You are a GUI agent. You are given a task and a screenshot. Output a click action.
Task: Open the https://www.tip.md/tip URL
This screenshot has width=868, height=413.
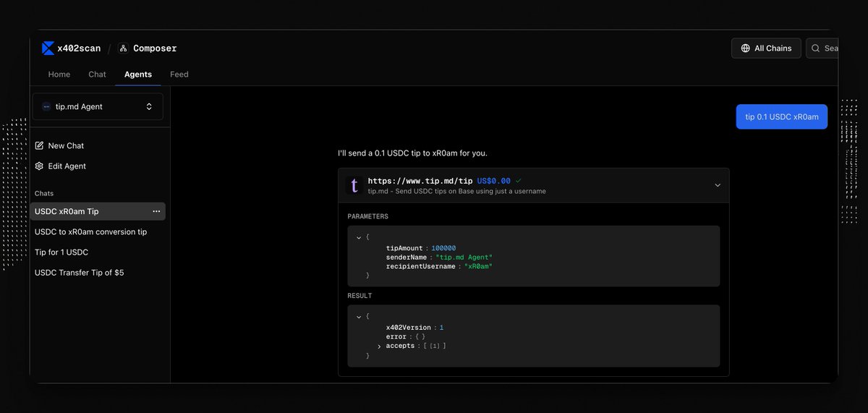(420, 181)
